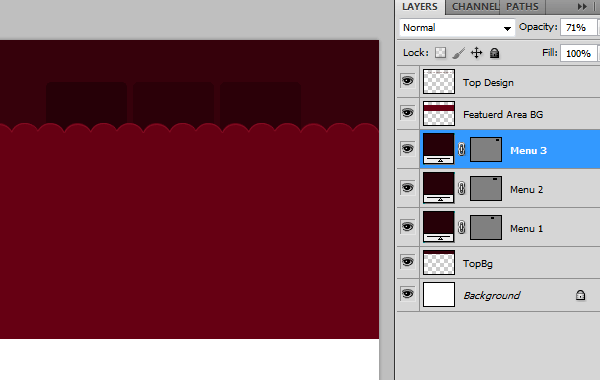
Task: Select the layer named Featuerd Area BG
Action: click(503, 114)
